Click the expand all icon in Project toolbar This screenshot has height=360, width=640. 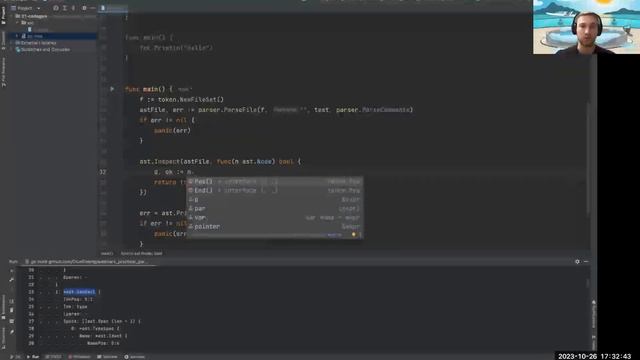click(x=64, y=8)
